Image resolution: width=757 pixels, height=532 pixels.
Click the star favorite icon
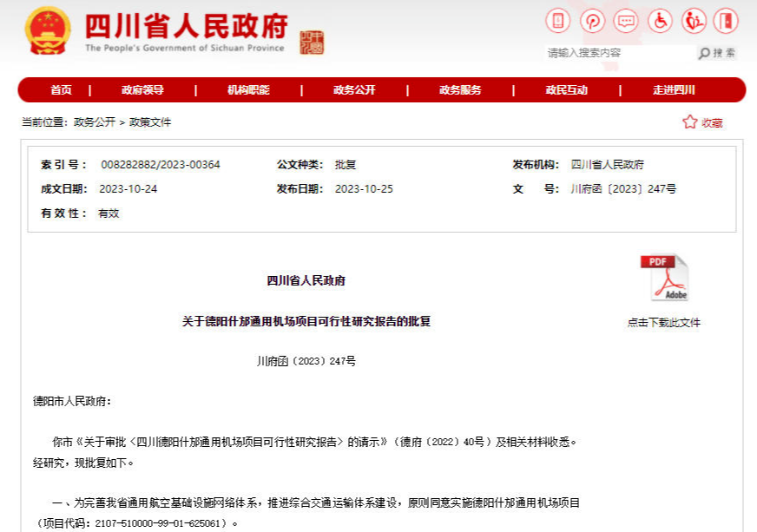click(x=690, y=122)
